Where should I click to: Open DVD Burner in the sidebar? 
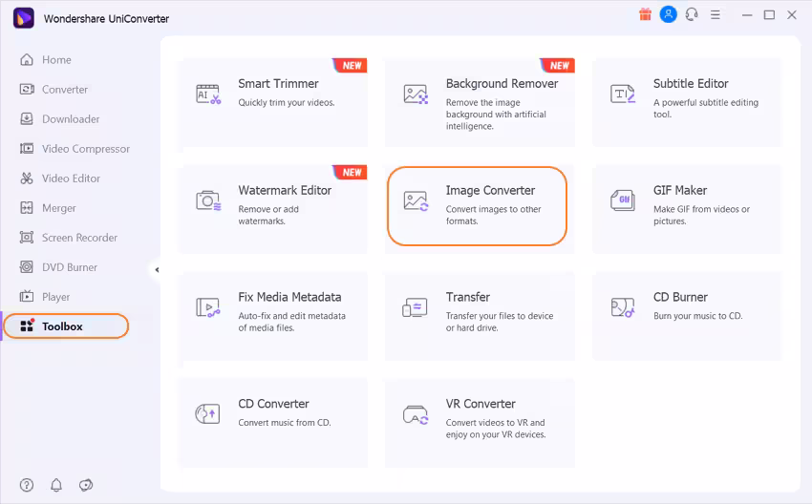(69, 267)
